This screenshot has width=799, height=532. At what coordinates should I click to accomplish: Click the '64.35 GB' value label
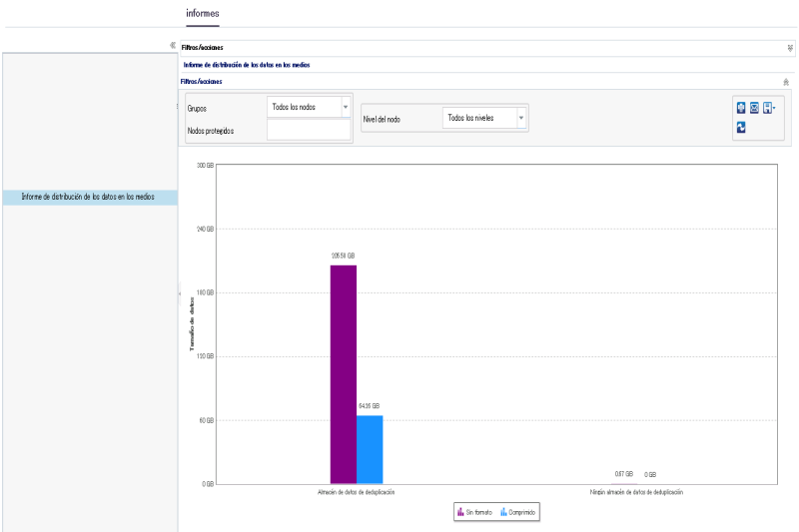(369, 406)
